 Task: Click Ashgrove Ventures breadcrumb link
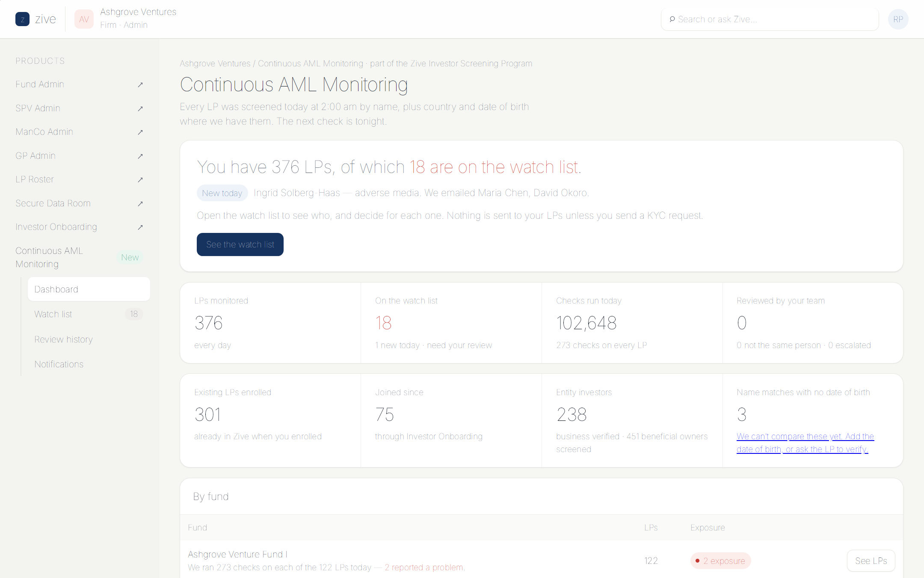point(215,63)
